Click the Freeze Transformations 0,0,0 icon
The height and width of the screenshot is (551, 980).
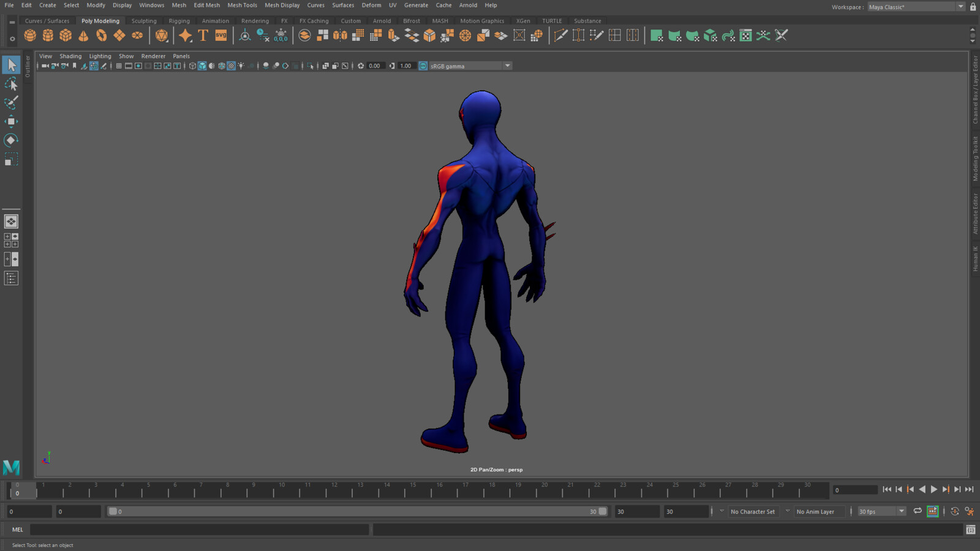[x=281, y=36]
